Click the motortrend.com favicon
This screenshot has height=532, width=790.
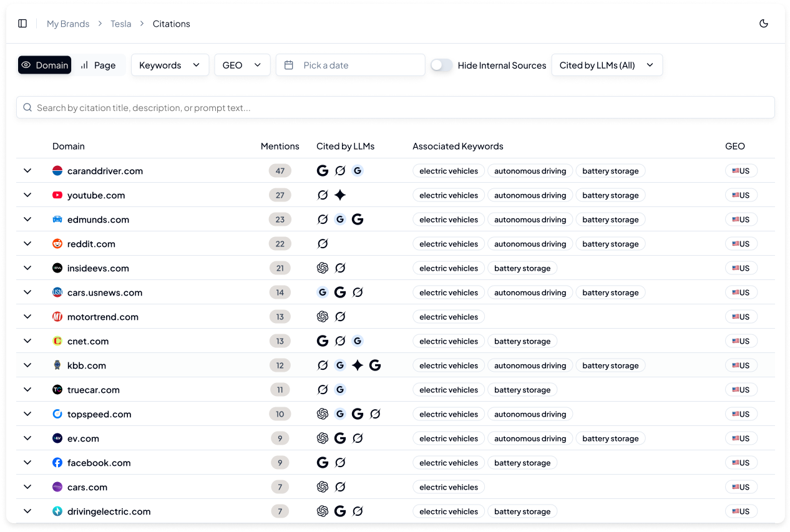[57, 317]
